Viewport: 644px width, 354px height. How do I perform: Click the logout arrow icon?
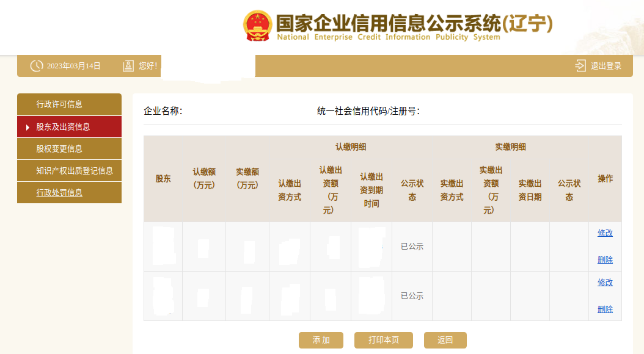pos(580,66)
